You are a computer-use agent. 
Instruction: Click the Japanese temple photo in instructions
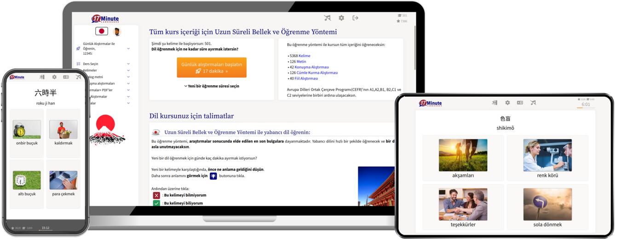(376, 186)
